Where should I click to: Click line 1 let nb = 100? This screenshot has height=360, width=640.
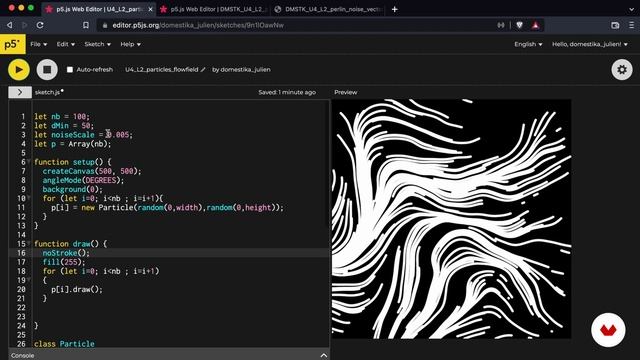(x=62, y=116)
